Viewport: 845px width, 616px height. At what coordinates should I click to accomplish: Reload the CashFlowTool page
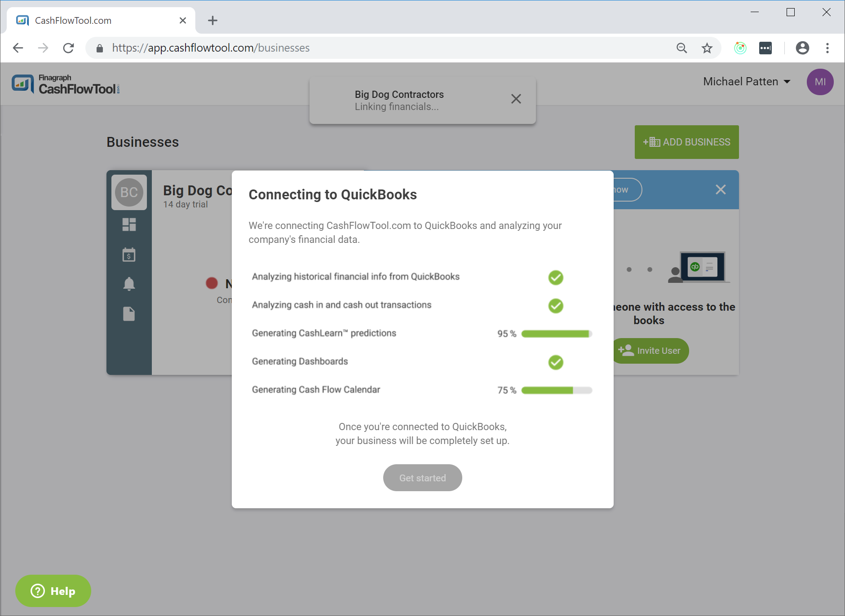click(68, 48)
